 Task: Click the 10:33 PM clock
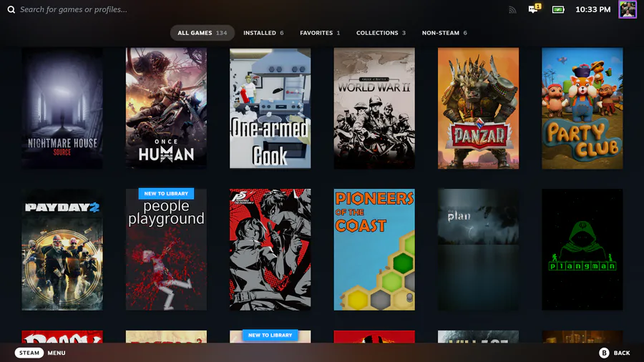(x=592, y=9)
